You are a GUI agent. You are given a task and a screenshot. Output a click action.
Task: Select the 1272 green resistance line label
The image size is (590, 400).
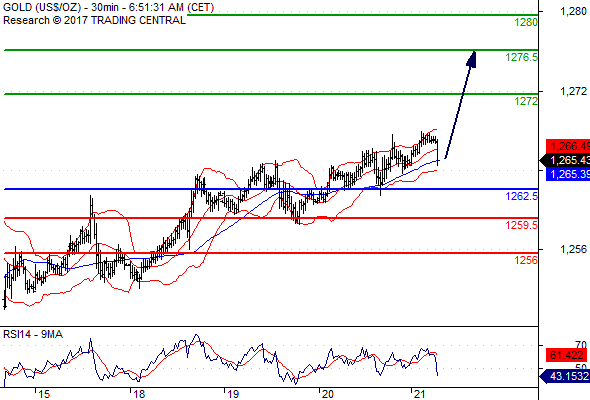(x=526, y=101)
